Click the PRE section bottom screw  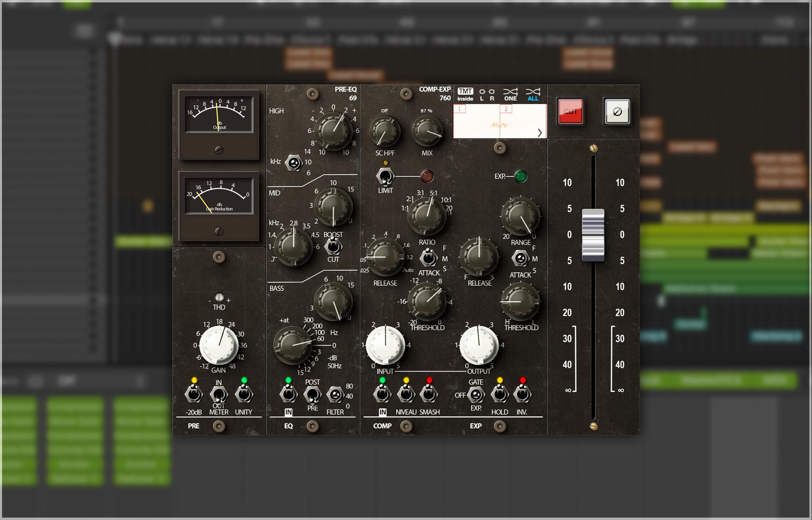tap(219, 426)
